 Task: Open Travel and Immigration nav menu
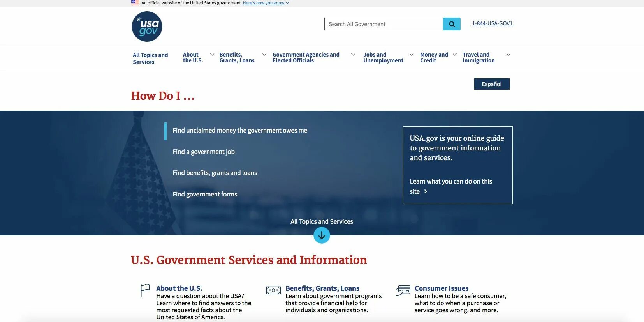[479, 58]
